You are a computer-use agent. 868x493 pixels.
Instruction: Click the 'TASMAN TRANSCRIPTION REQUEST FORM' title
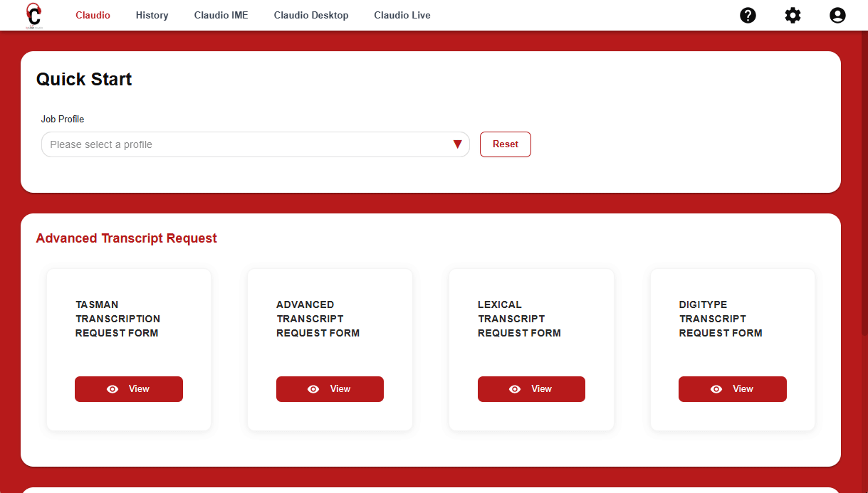click(117, 319)
